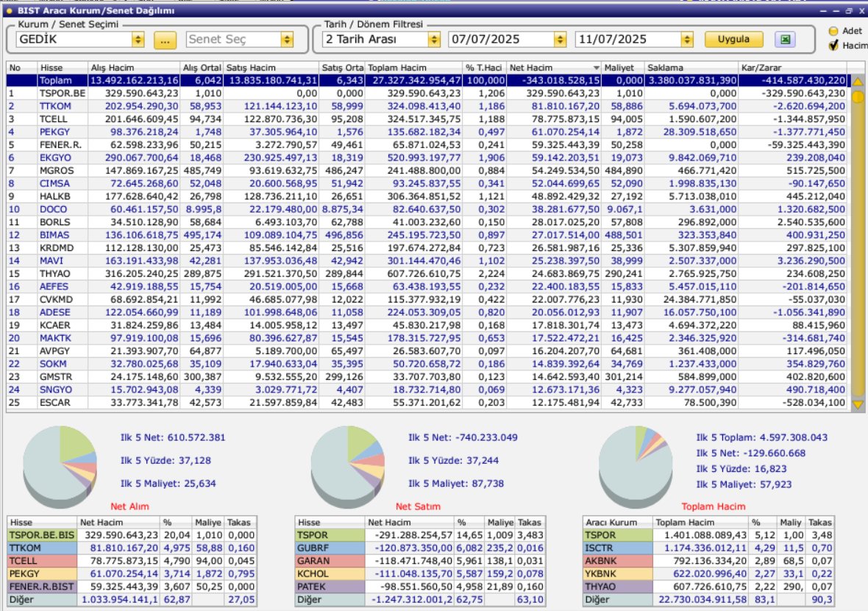
Task: Select the TCELL row in main table
Action: point(427,119)
